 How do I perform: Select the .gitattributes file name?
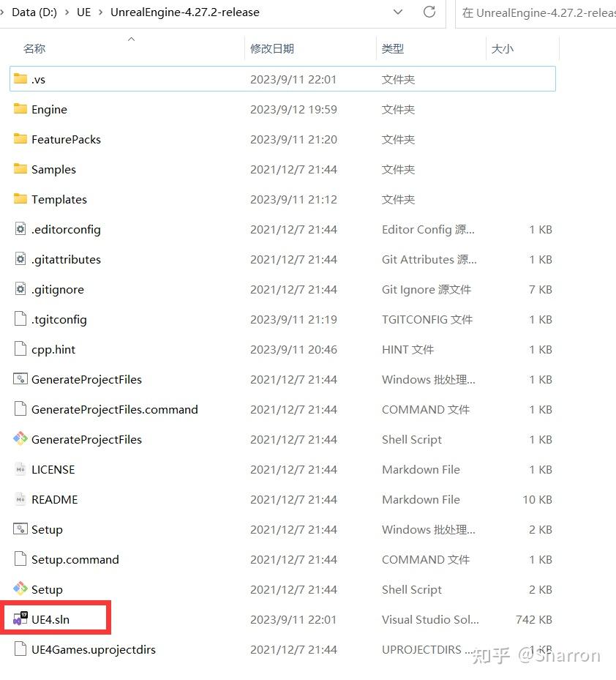click(x=66, y=259)
